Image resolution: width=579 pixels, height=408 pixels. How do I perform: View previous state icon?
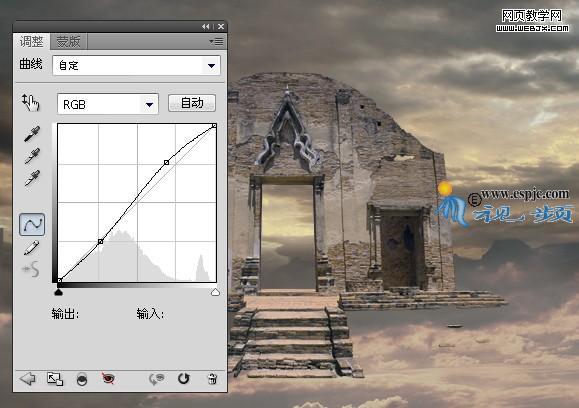click(157, 379)
